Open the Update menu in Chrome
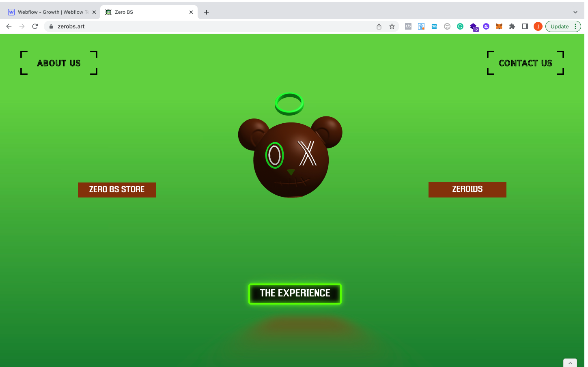Image resolution: width=588 pixels, height=367 pixels. [x=563, y=26]
